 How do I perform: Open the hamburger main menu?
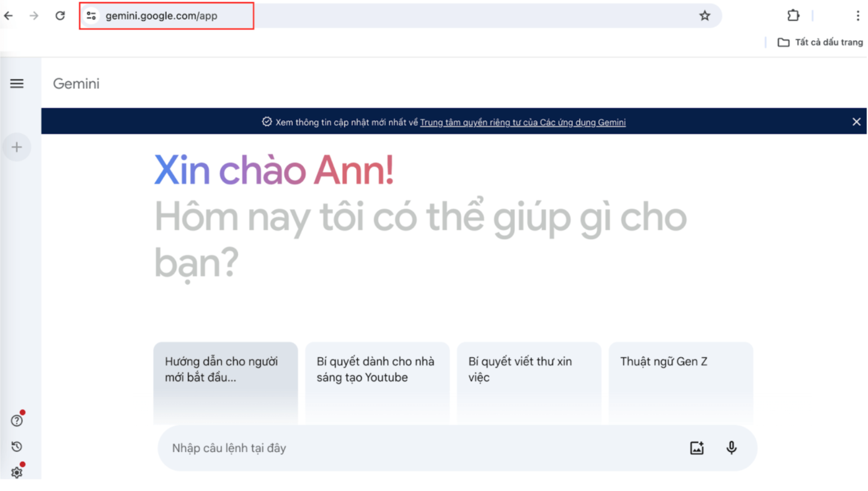point(17,84)
